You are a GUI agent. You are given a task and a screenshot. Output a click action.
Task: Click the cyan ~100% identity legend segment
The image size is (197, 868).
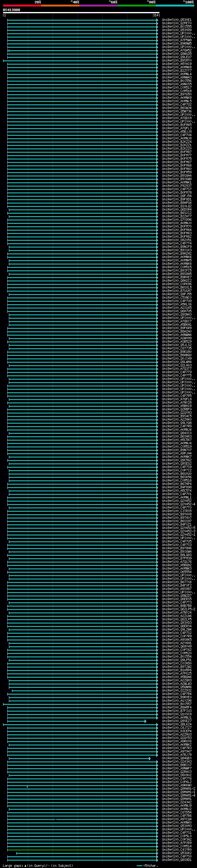[175, 6]
